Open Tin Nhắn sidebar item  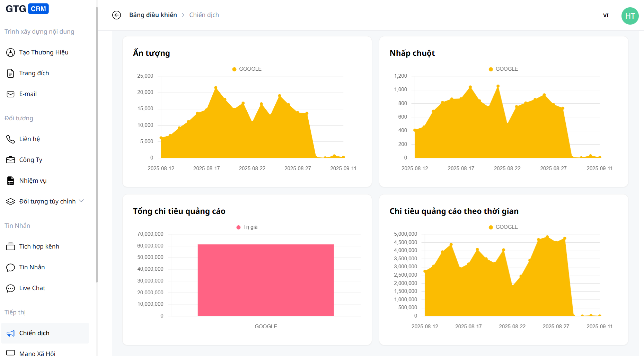[x=32, y=267]
